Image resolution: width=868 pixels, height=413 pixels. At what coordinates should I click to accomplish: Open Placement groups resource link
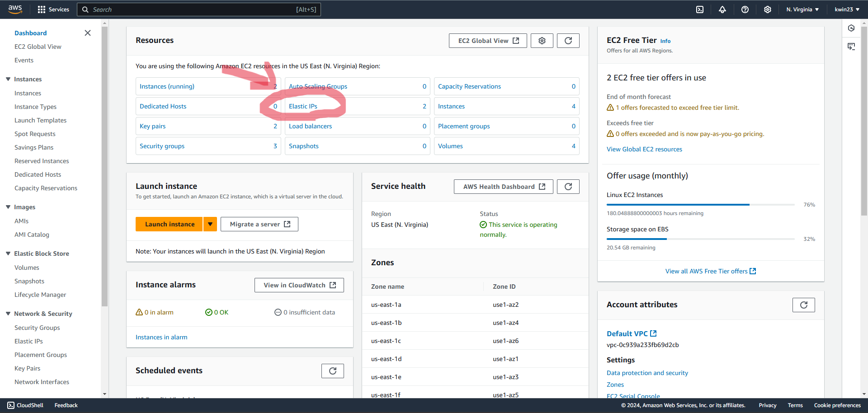[x=464, y=126]
